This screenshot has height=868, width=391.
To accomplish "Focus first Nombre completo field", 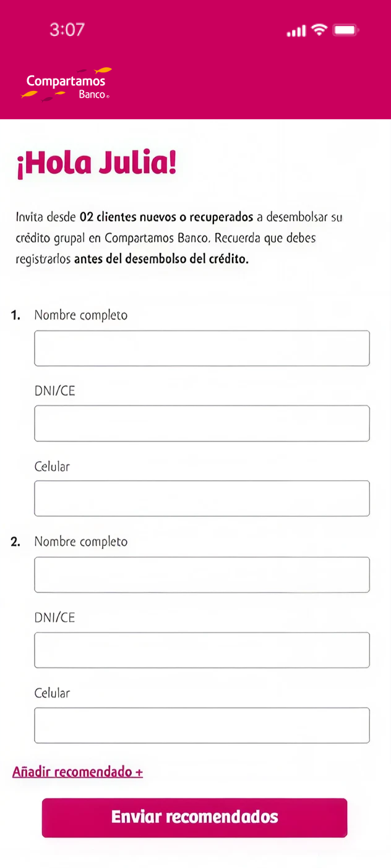I will 202,348.
